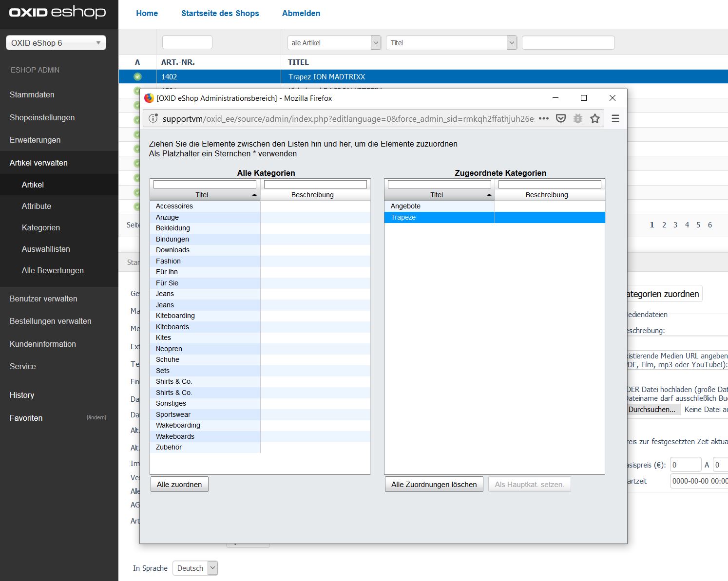Open the Kategorien submenu item
Screen dimensions: 728x581
click(x=41, y=227)
